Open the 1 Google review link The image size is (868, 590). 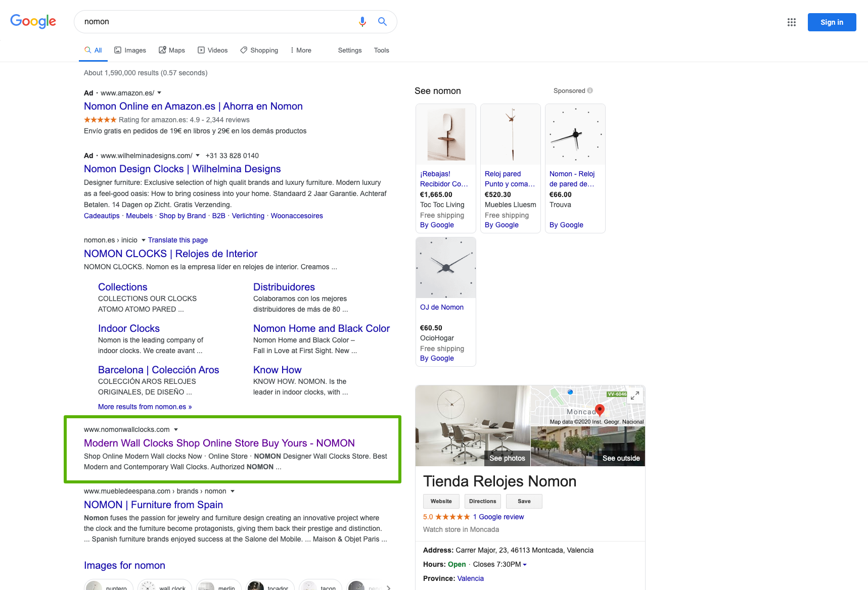[498, 517]
